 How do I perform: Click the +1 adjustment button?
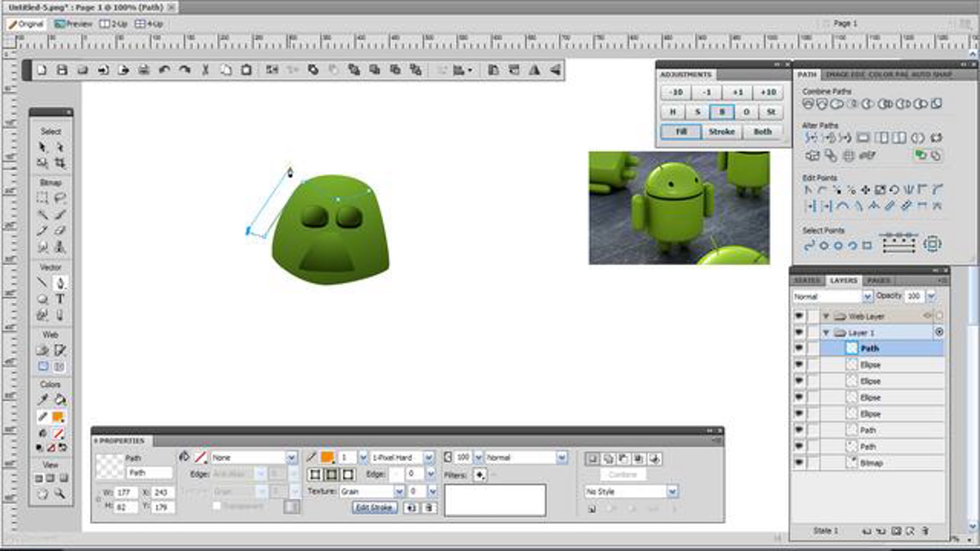tap(737, 92)
